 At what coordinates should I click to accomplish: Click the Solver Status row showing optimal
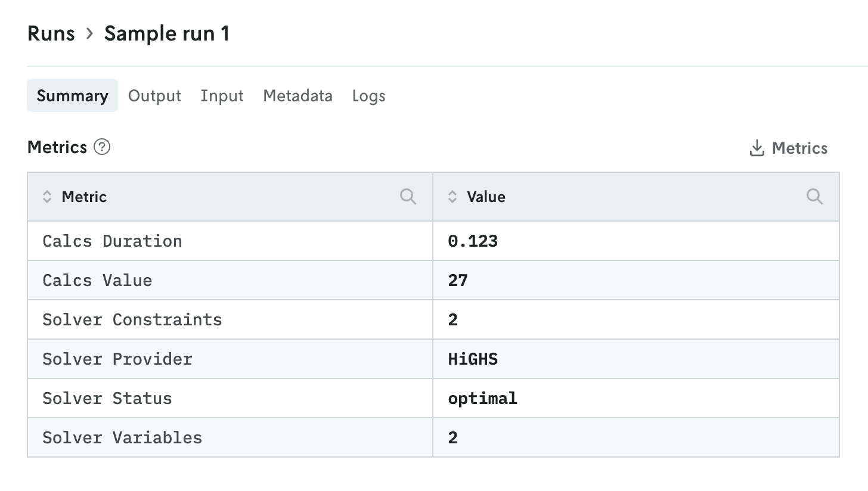[x=482, y=398]
